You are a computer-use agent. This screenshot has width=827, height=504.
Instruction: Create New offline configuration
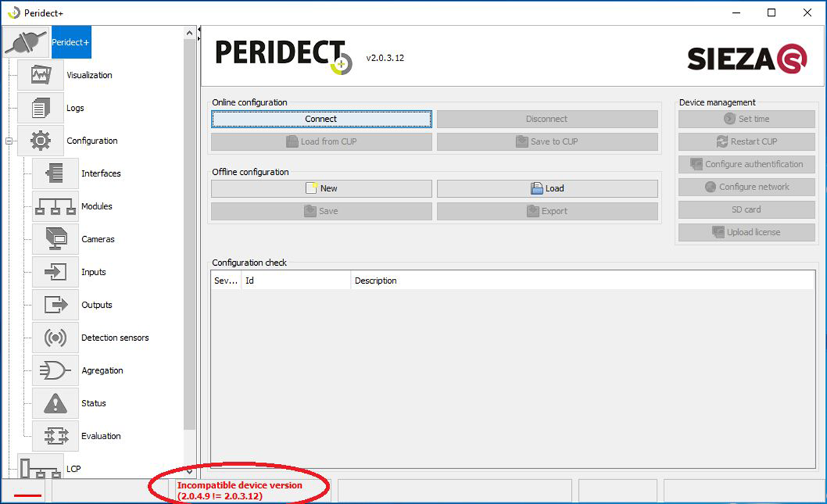pyautogui.click(x=321, y=189)
